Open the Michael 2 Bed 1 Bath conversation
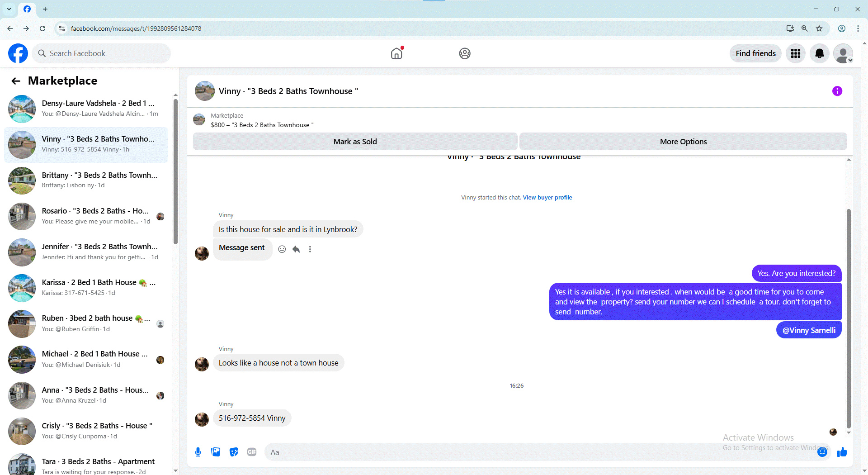The width and height of the screenshot is (868, 475). pyautogui.click(x=86, y=360)
